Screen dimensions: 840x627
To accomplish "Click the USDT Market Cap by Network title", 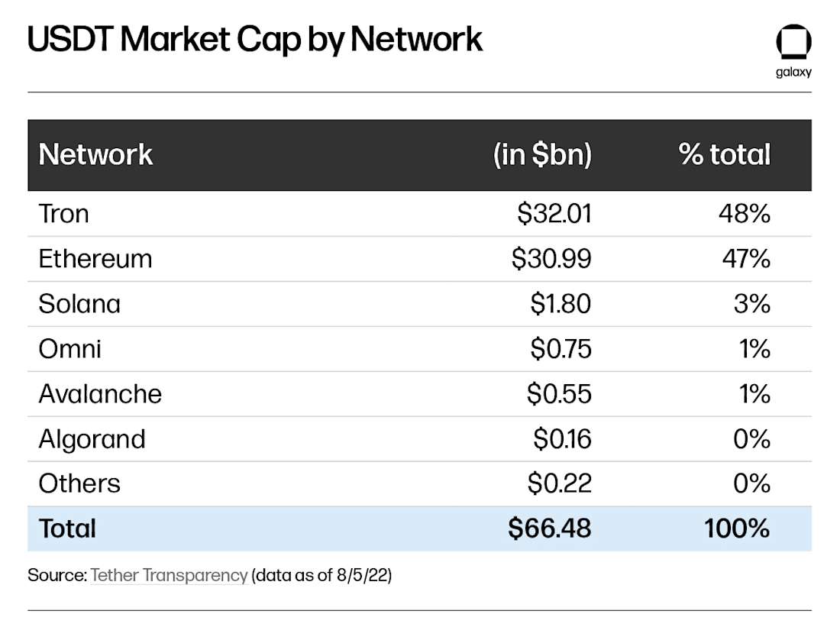I will (x=255, y=40).
